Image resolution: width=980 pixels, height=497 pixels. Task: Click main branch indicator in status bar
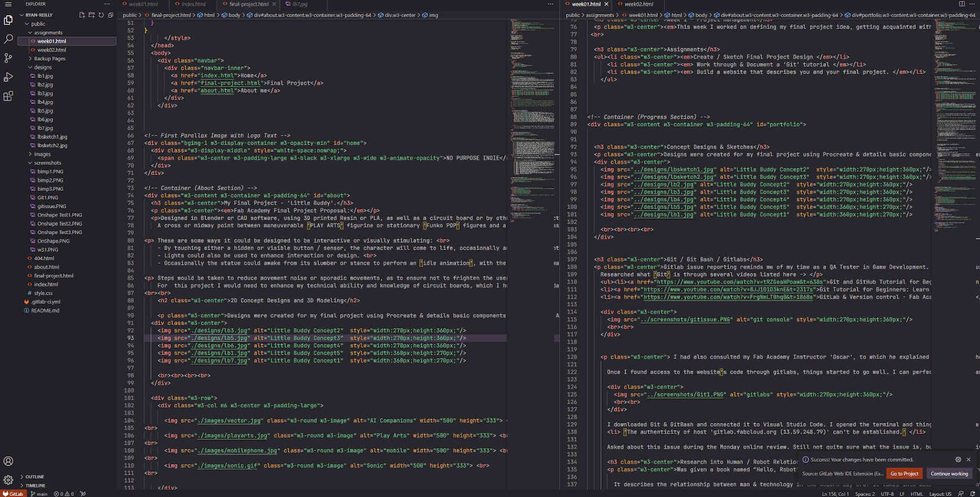point(39,494)
